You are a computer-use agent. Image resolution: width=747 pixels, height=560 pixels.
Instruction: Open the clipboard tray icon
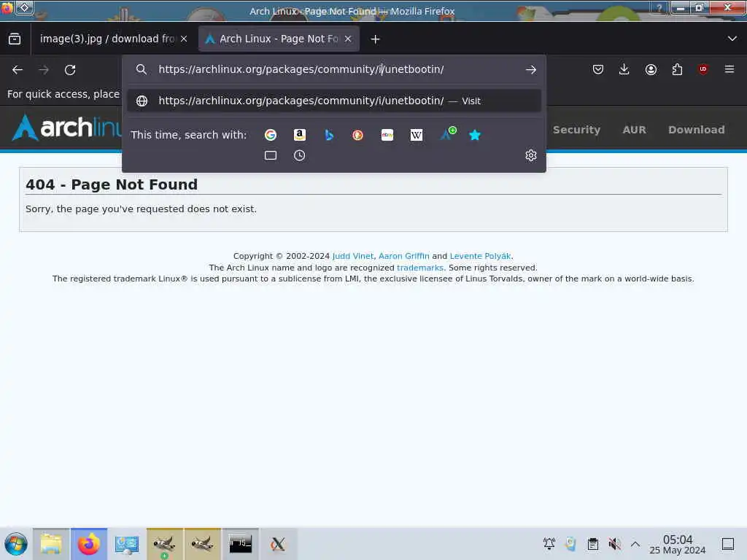pyautogui.click(x=592, y=544)
